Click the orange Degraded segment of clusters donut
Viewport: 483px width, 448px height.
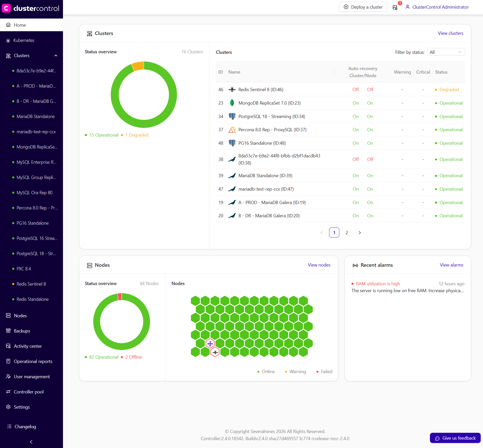click(138, 66)
